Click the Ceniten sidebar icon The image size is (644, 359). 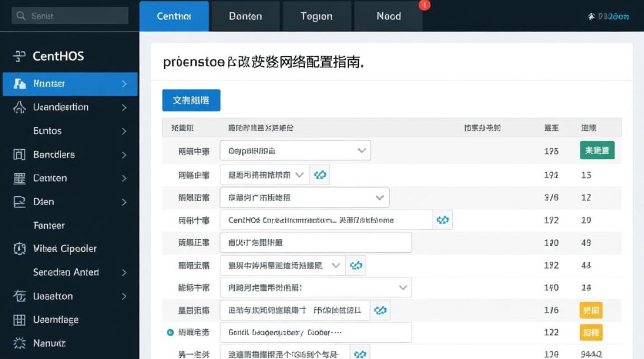tap(19, 178)
